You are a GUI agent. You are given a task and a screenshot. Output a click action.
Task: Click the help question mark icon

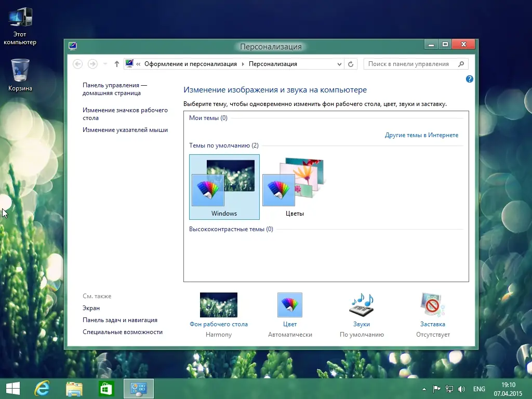point(469,79)
